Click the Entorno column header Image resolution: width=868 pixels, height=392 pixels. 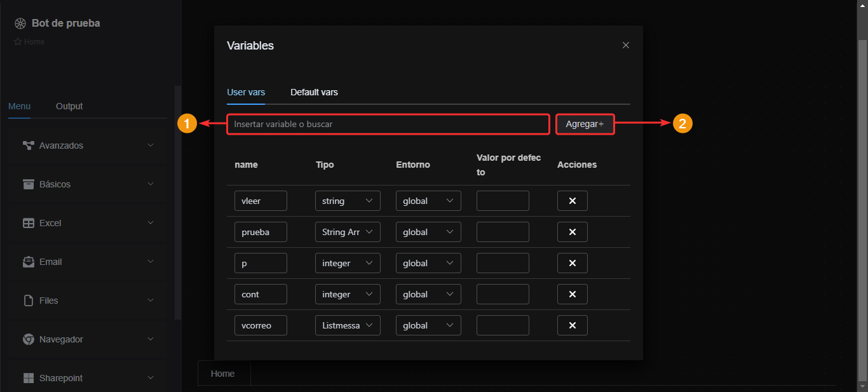point(413,165)
